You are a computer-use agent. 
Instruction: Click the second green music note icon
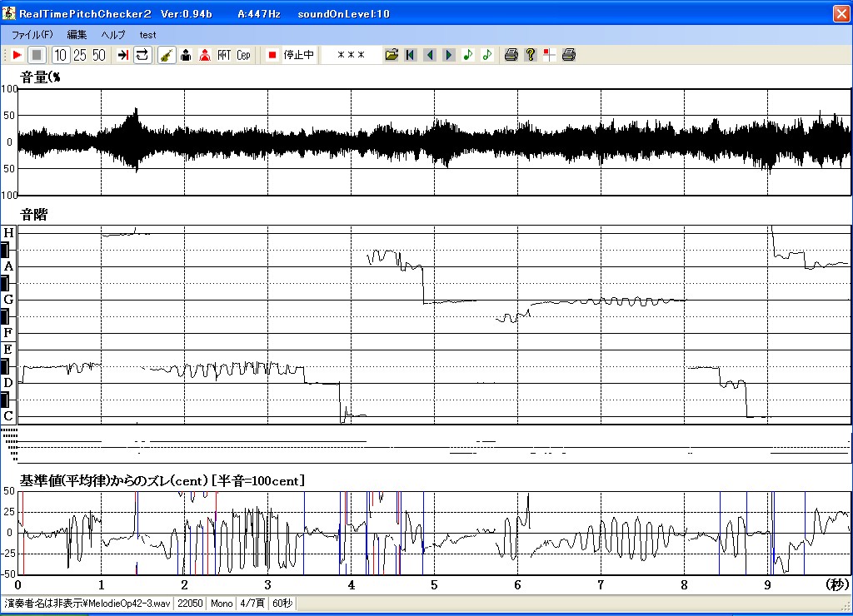[x=486, y=55]
